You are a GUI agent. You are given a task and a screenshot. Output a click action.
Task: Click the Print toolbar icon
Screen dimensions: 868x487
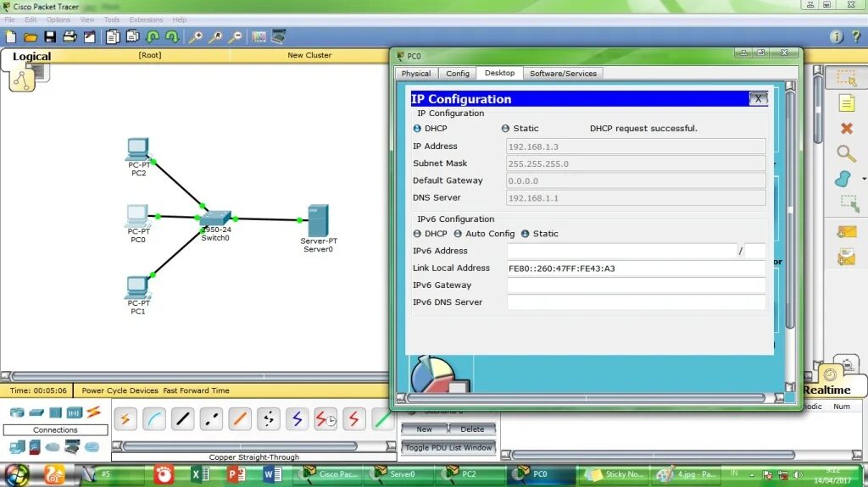(70, 37)
